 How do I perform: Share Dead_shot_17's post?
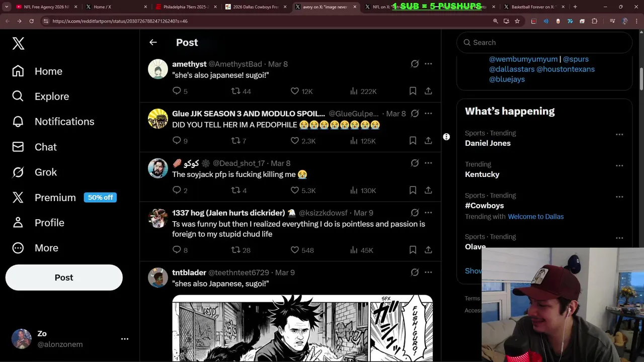(428, 190)
